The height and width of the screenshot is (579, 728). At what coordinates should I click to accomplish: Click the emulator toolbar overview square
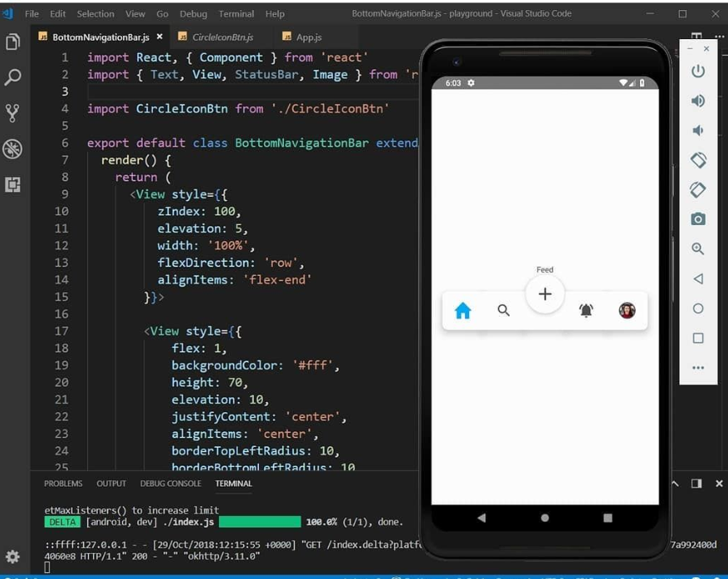[x=698, y=338]
